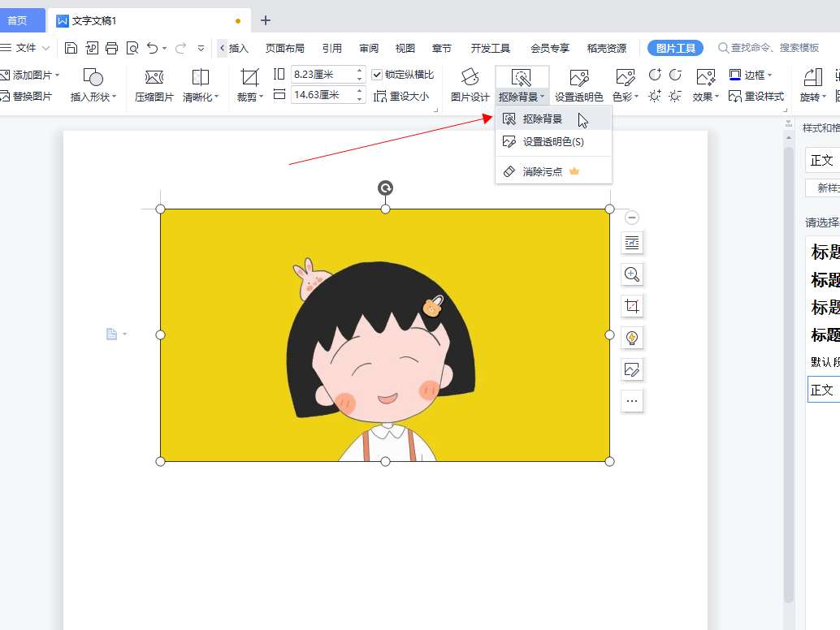Choose Remove Blemishes menu item
Image resolution: width=840 pixels, height=630 pixels.
pos(553,171)
